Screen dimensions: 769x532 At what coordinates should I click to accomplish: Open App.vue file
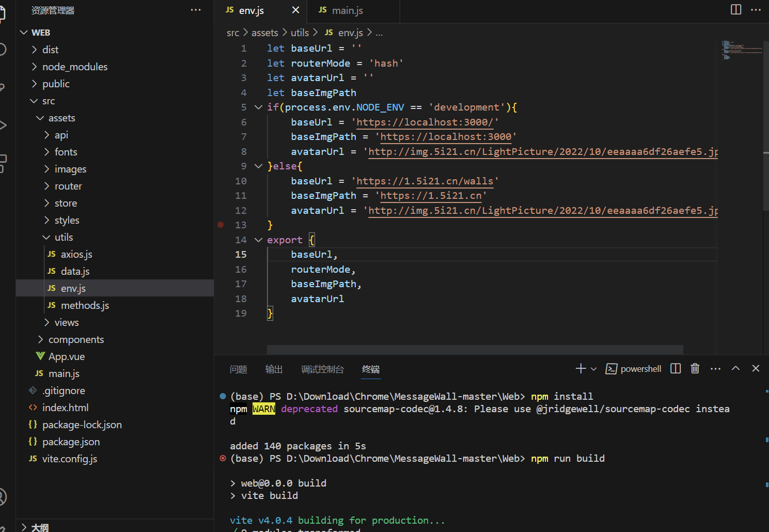click(x=115, y=356)
